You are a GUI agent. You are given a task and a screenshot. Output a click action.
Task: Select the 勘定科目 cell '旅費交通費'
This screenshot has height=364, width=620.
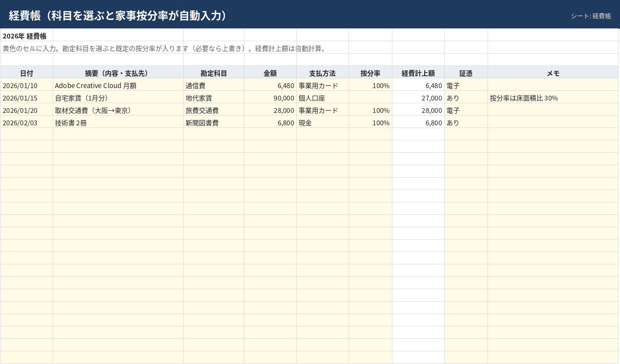pos(214,110)
